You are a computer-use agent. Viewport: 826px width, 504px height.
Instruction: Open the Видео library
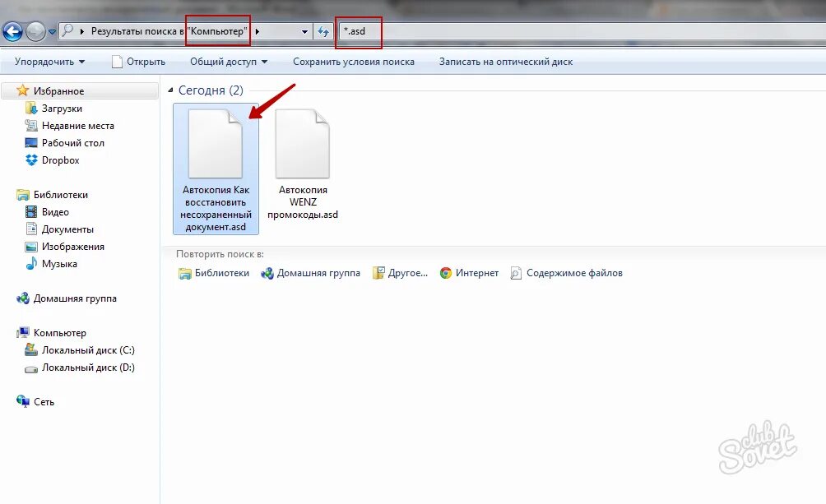[55, 211]
